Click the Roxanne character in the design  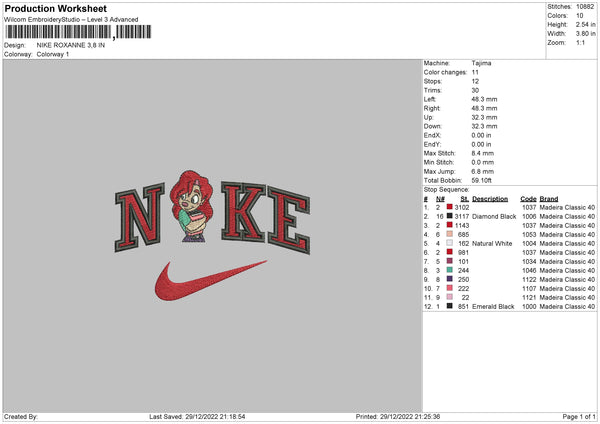191,207
